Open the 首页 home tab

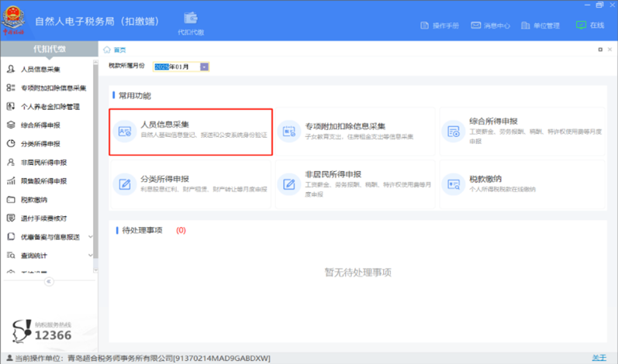coord(120,50)
